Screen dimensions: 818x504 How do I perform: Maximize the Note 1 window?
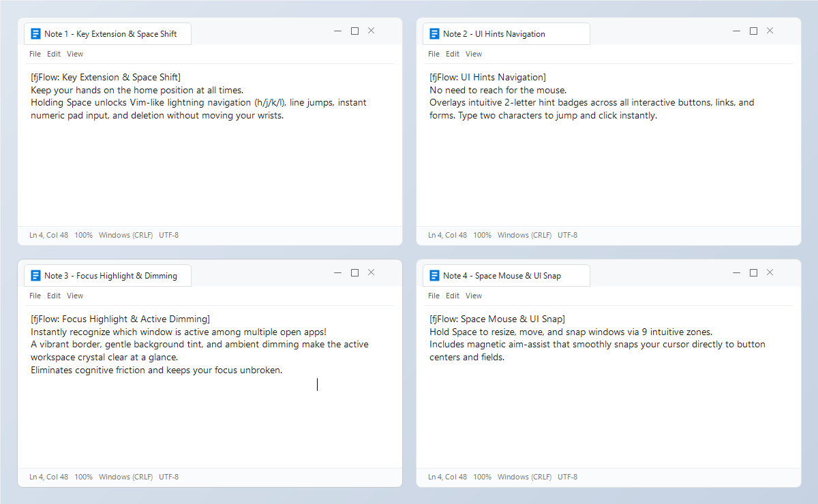[354, 31]
